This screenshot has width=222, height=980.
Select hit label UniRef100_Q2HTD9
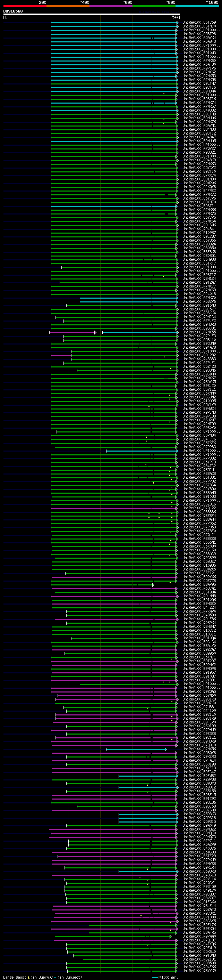(199, 424)
